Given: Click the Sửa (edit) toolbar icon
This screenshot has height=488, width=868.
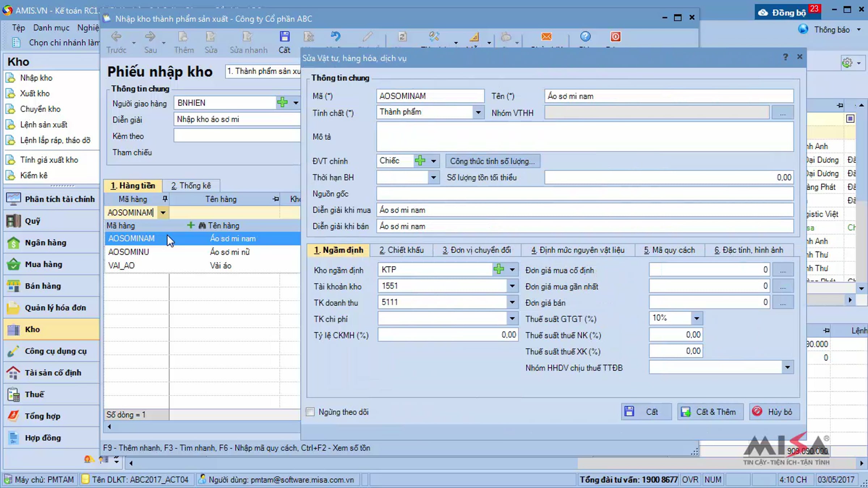Looking at the screenshot, I should click(211, 37).
